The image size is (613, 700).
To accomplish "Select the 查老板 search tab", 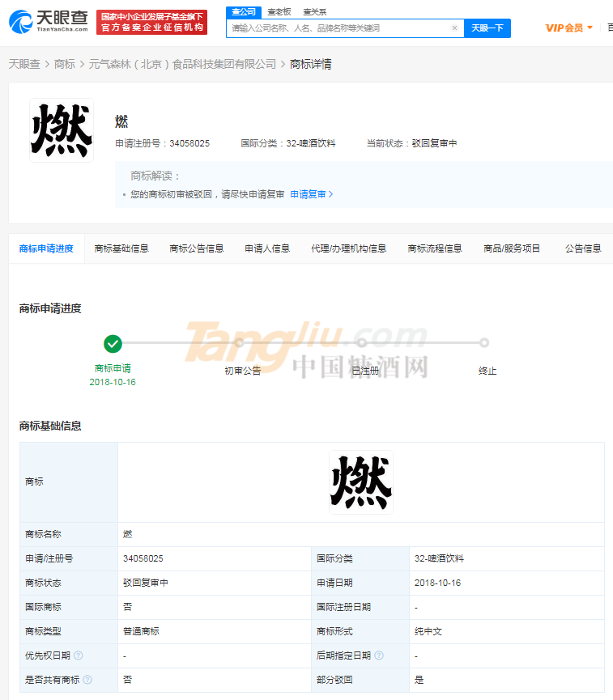I will 279,12.
